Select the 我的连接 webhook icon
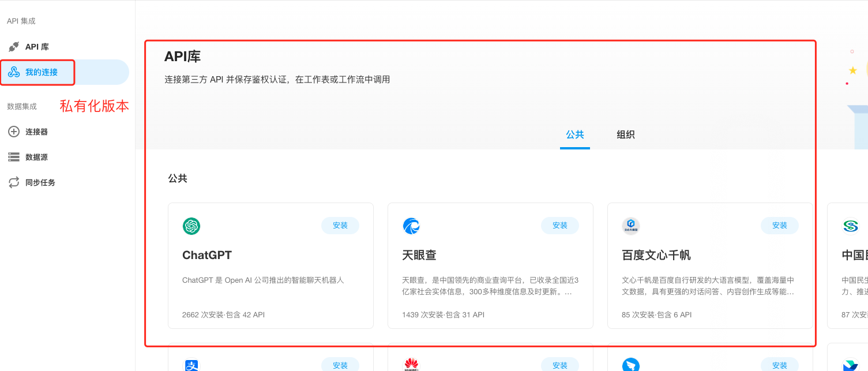The width and height of the screenshot is (868, 371). [x=14, y=72]
